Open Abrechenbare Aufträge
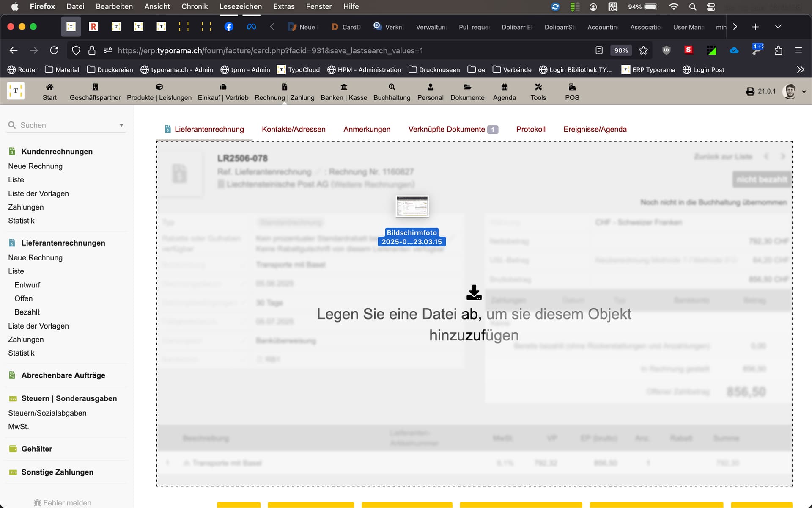This screenshot has width=812, height=508. (x=63, y=375)
